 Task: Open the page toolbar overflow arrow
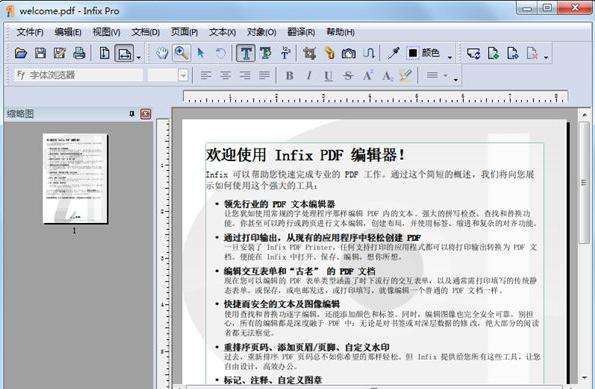[x=546, y=57]
